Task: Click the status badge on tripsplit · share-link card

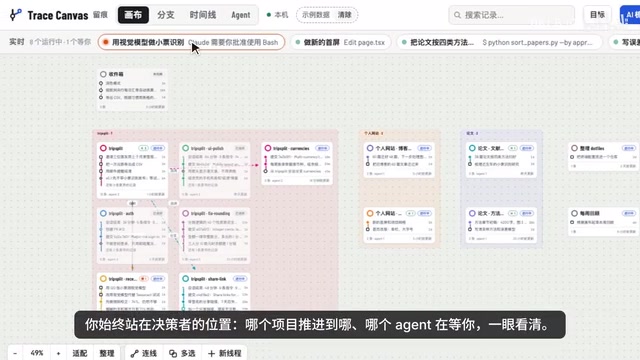Action: pos(240,279)
